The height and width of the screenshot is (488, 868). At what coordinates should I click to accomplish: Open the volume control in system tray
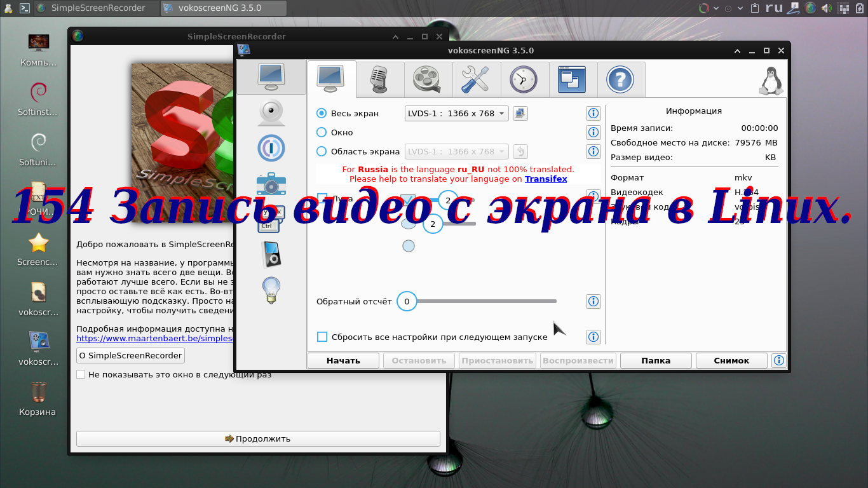point(826,8)
